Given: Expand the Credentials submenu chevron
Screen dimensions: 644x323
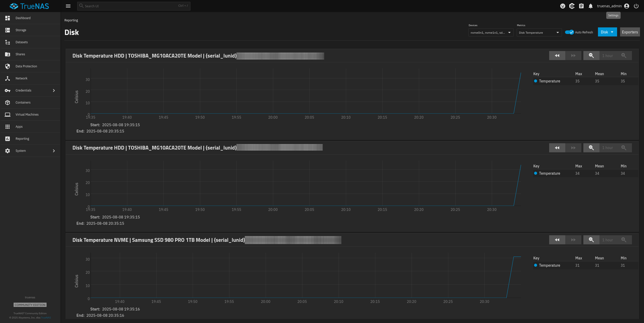Looking at the screenshot, I should tap(54, 90).
